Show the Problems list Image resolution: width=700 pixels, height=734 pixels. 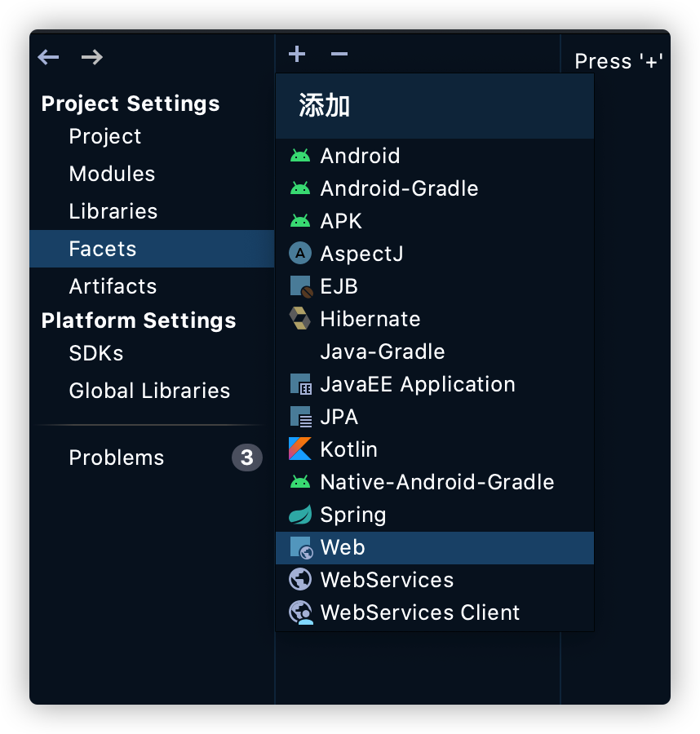coord(117,458)
